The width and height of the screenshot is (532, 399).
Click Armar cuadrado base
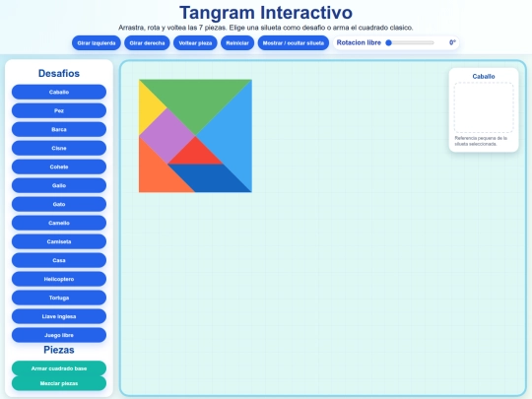click(59, 368)
